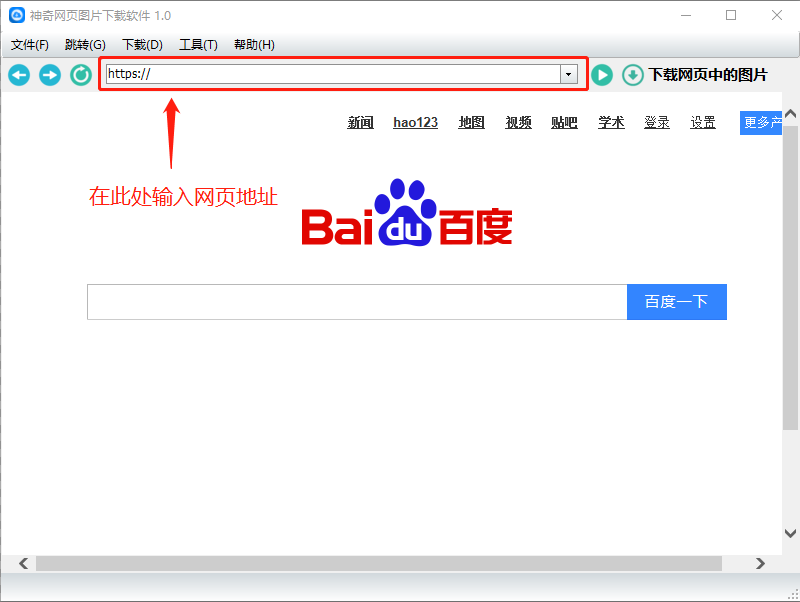Click the green play icon to load page
This screenshot has height=602, width=800.
click(601, 75)
